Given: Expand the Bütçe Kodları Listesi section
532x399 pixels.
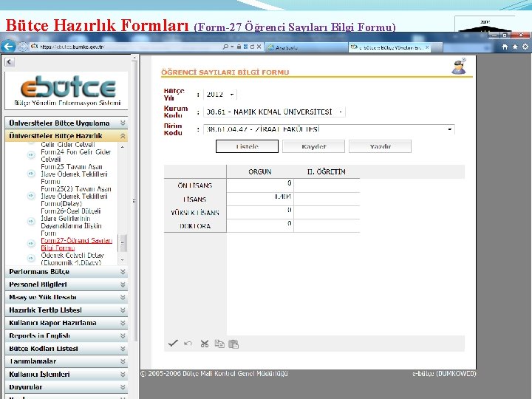Looking at the screenshot, I should pyautogui.click(x=66, y=349).
